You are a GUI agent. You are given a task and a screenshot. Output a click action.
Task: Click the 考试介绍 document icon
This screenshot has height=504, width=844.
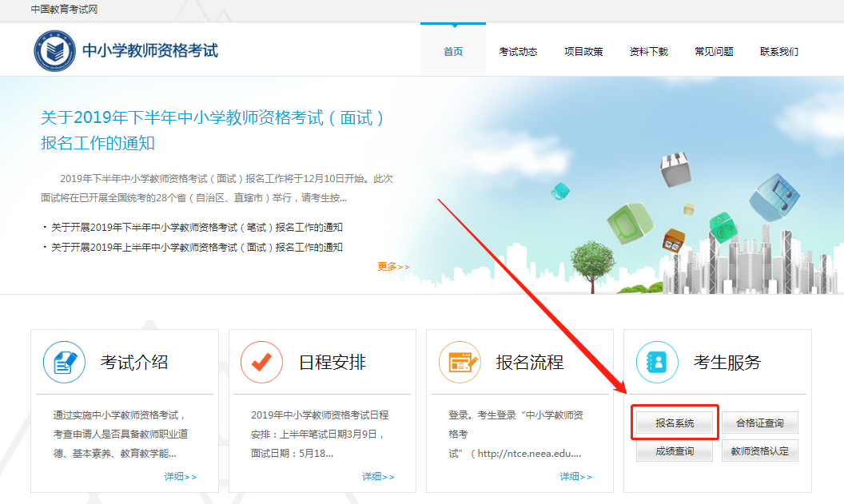point(64,362)
